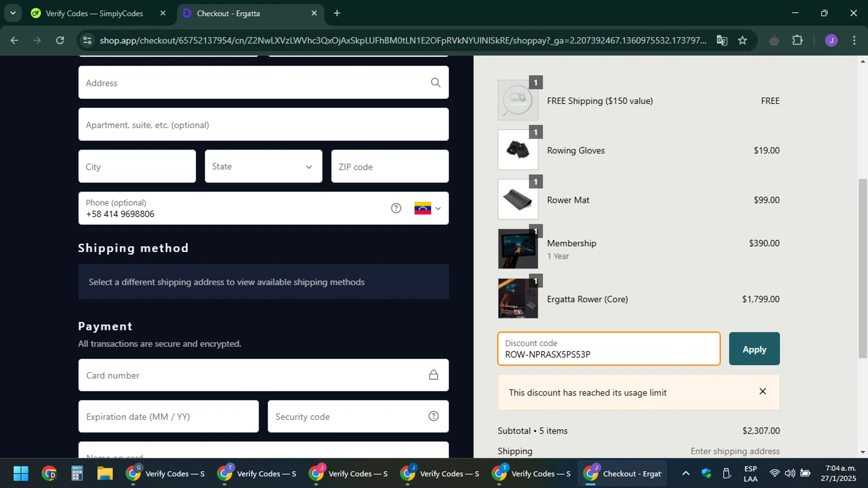Click the card number lock icon

[433, 375]
